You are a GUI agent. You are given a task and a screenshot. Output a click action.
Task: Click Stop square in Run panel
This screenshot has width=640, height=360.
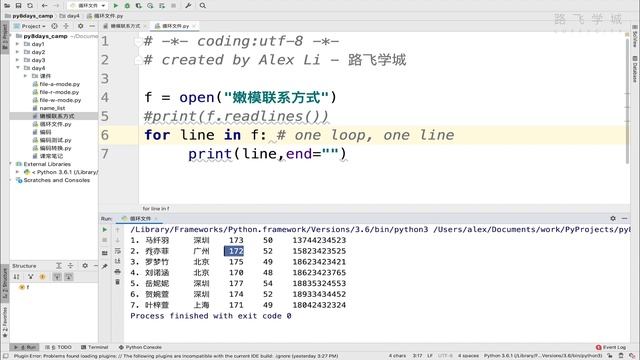click(105, 240)
